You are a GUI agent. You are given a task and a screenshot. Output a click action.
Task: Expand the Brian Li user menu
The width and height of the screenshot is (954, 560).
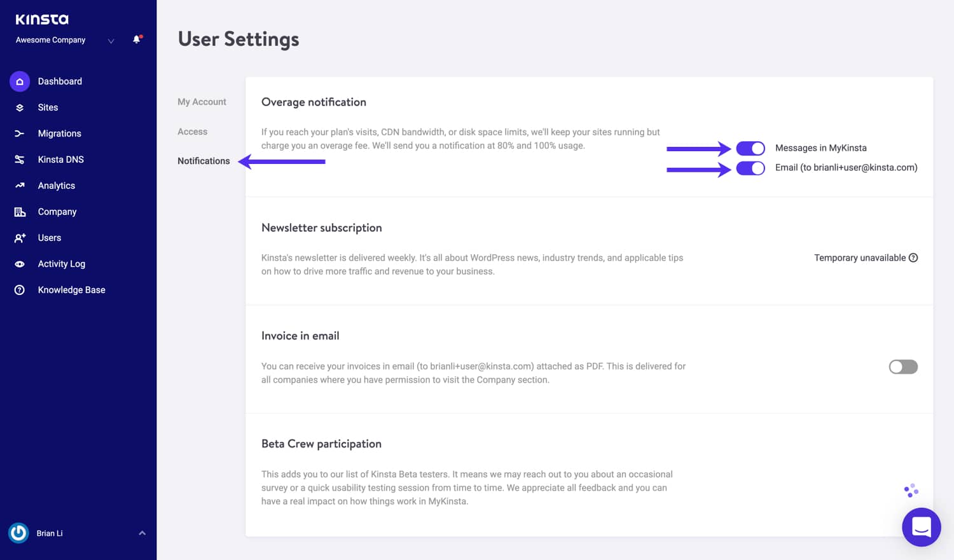click(x=142, y=533)
